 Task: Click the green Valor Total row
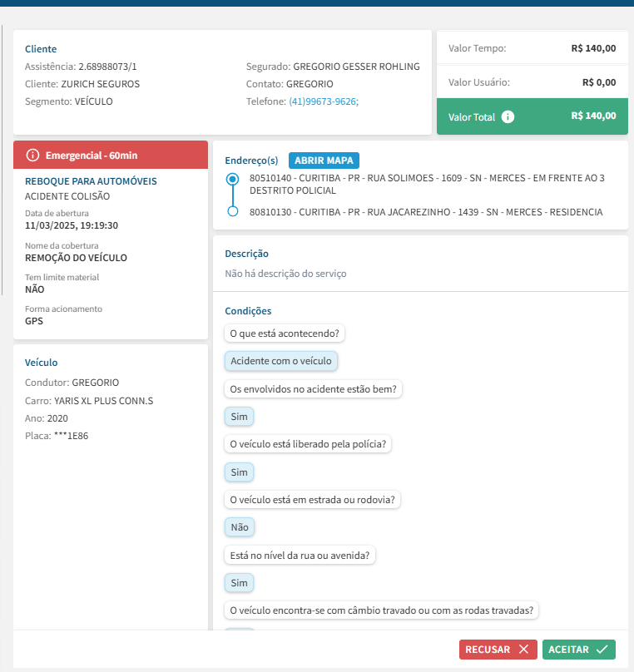[532, 117]
